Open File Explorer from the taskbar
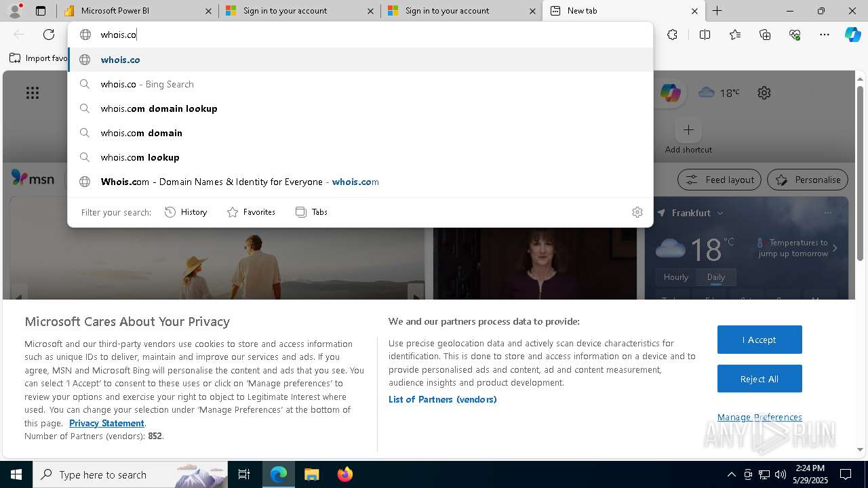This screenshot has width=868, height=488. (x=311, y=474)
